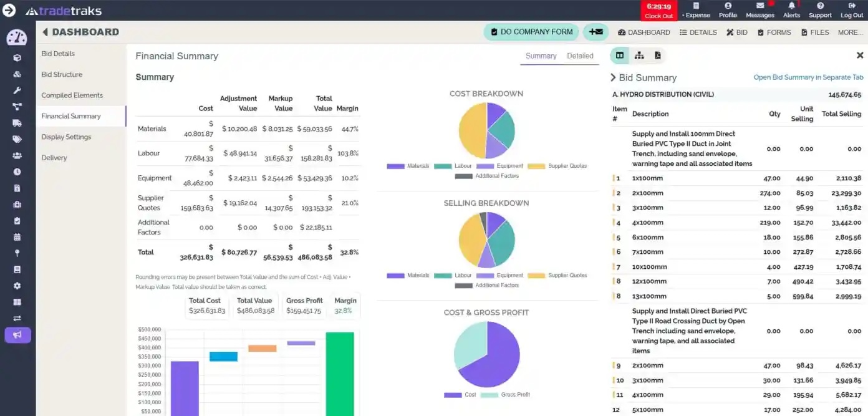Collapse the Bid Summary chevron
868x416 pixels.
coord(613,77)
